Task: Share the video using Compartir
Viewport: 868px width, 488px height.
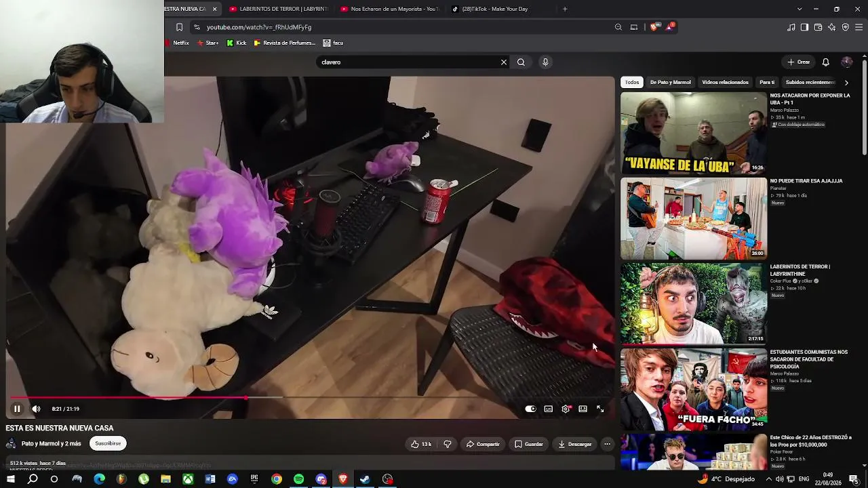Action: (x=483, y=444)
